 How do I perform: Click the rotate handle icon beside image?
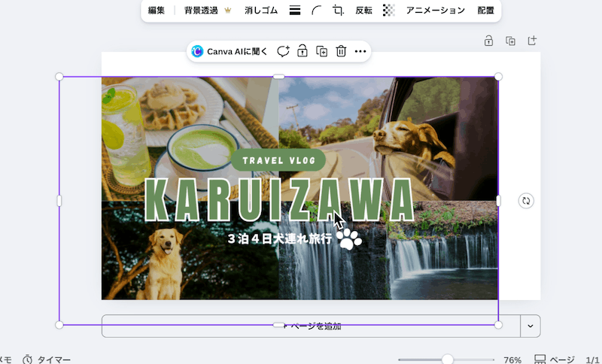pyautogui.click(x=526, y=201)
